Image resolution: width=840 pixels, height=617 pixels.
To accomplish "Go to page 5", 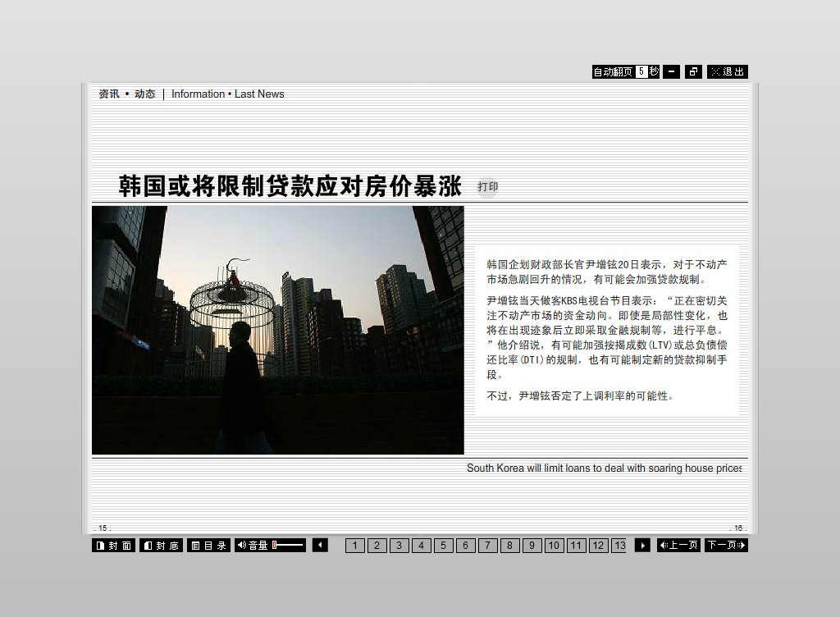I will coord(444,546).
